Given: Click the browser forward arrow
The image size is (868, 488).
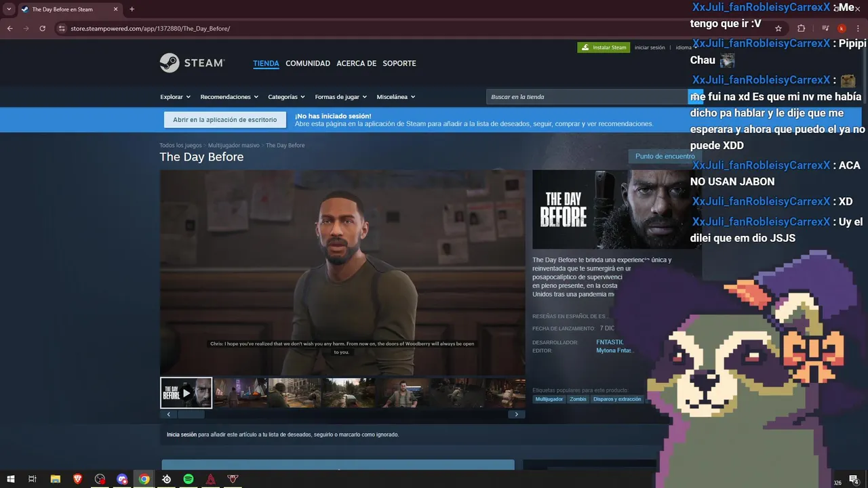Looking at the screenshot, I should (x=26, y=28).
